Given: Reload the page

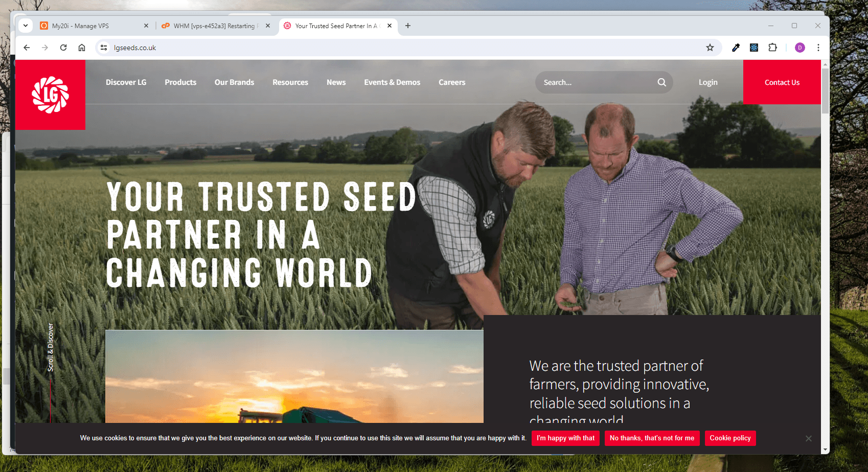Looking at the screenshot, I should coord(63,47).
